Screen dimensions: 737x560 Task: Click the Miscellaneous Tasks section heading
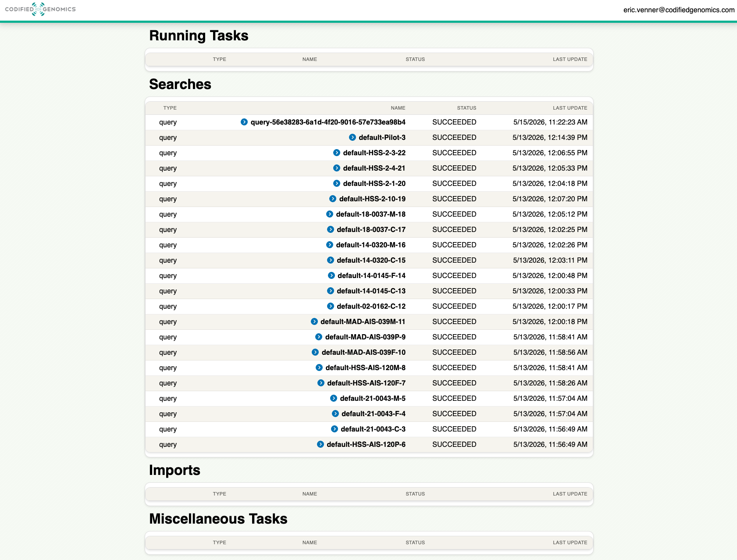coord(218,519)
